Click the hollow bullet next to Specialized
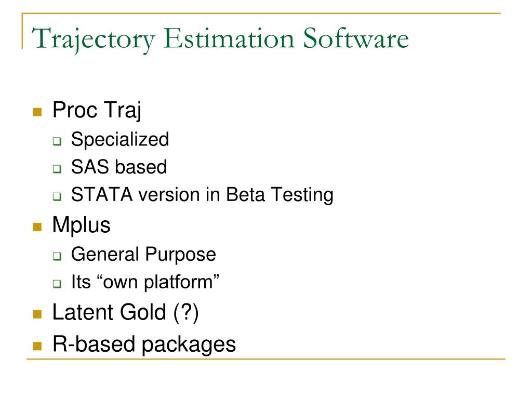The image size is (532, 399). 57,141
